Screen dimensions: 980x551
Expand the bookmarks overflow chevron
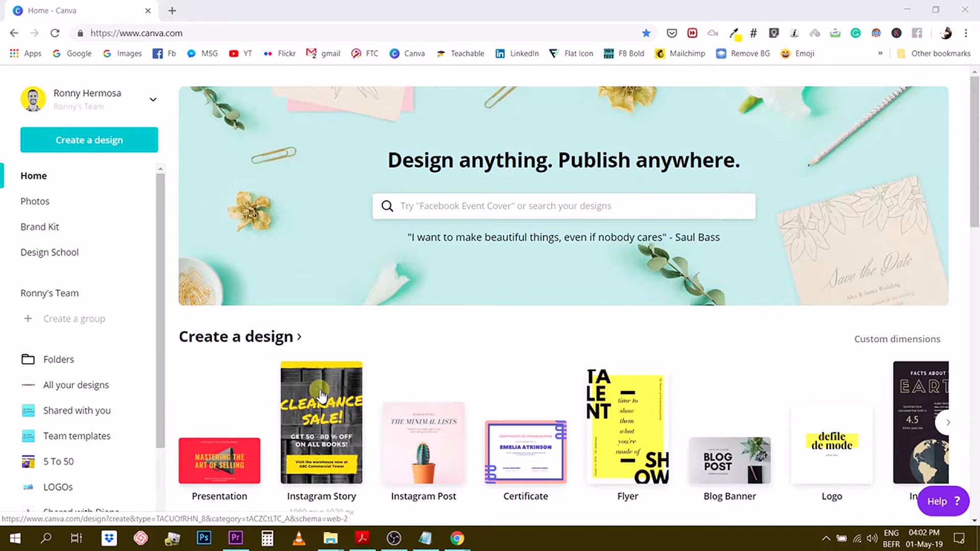[x=880, y=54]
